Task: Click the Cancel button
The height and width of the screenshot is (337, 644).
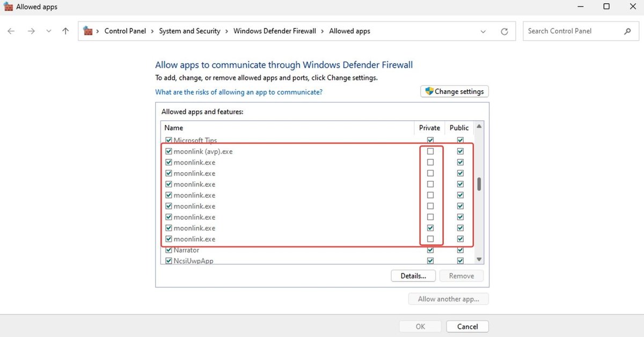Action: pos(467,326)
